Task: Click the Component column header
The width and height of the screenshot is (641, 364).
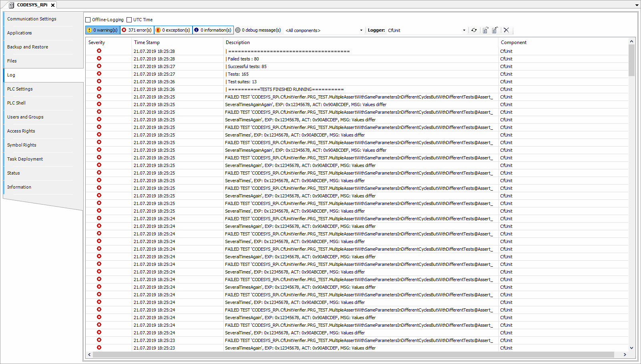Action: click(563, 42)
